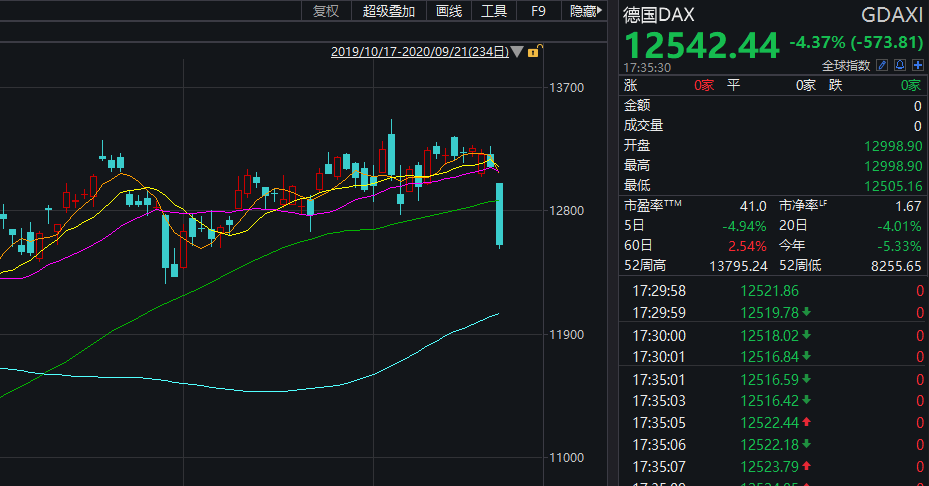Open the 工具 tools menu

[x=494, y=11]
